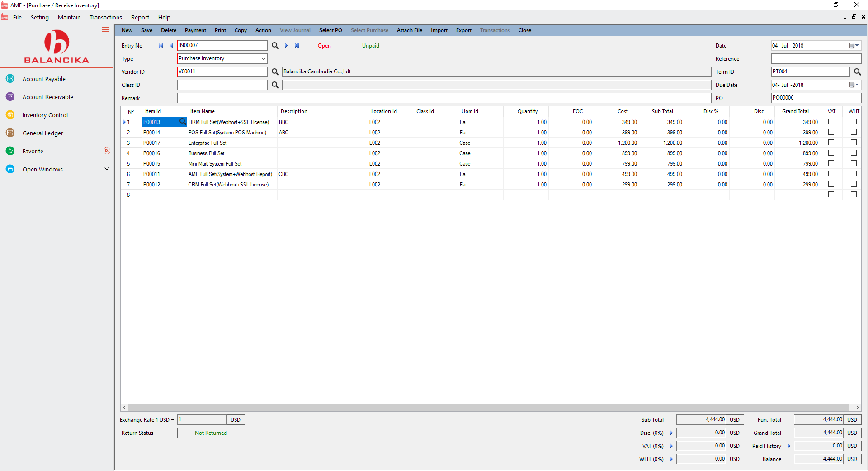The image size is (868, 471).
Task: Click New toolbar button
Action: pos(127,30)
